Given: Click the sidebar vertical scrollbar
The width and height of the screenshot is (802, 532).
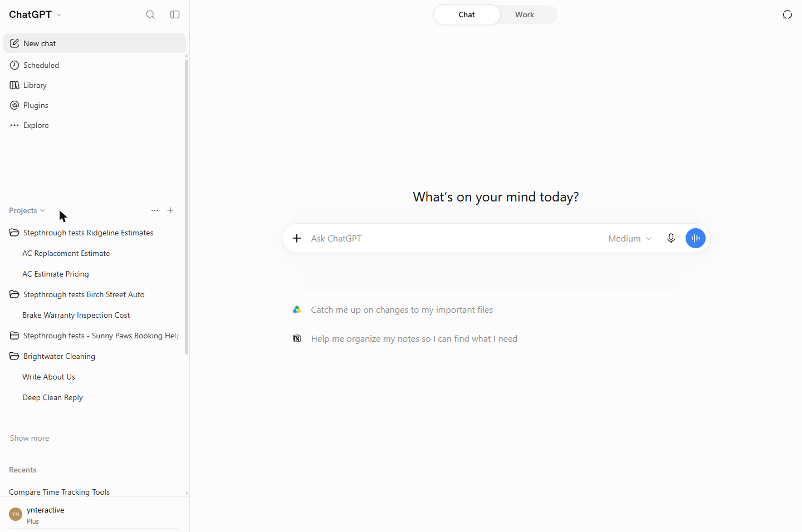Looking at the screenshot, I should pos(187,206).
